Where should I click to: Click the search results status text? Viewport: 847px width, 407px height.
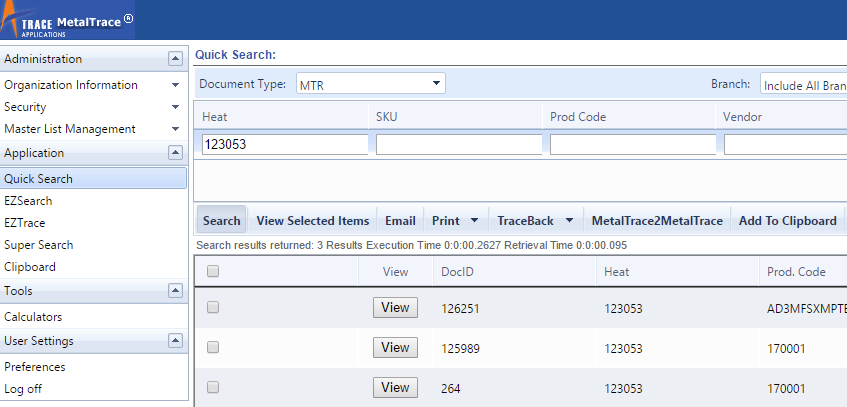(411, 245)
